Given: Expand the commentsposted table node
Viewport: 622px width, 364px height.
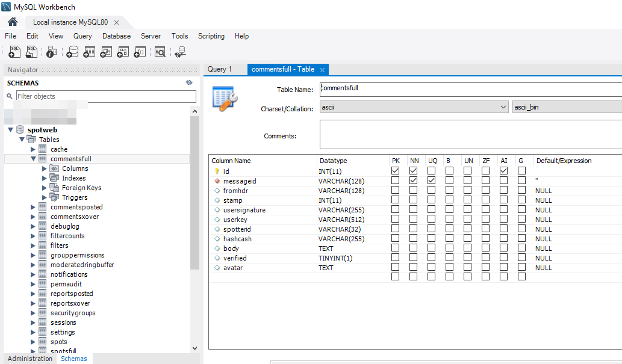Looking at the screenshot, I should (34, 206).
